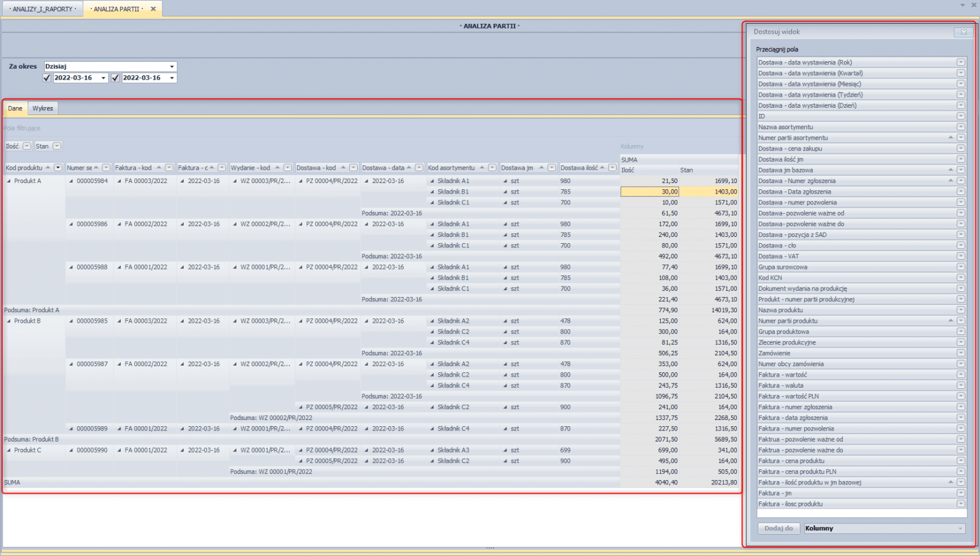Viewport: 980px width, 556px height.
Task: Select Dokument wydania na produkcję field
Action: (861, 288)
